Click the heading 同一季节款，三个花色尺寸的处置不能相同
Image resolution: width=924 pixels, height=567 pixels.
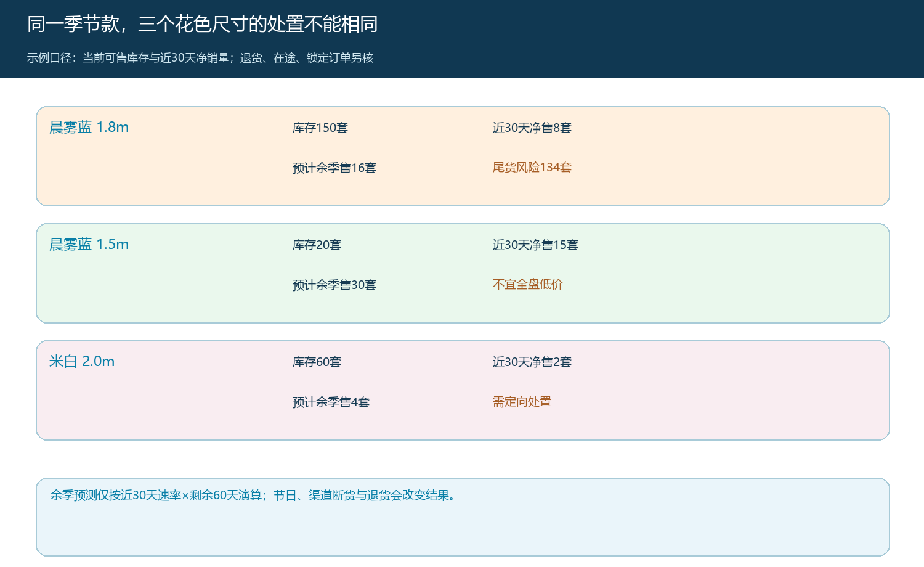click(203, 24)
